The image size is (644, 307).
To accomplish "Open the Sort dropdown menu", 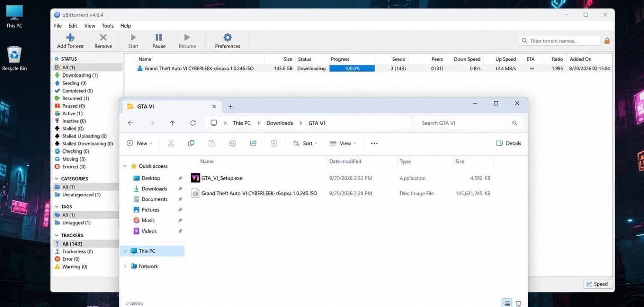I will click(x=305, y=143).
